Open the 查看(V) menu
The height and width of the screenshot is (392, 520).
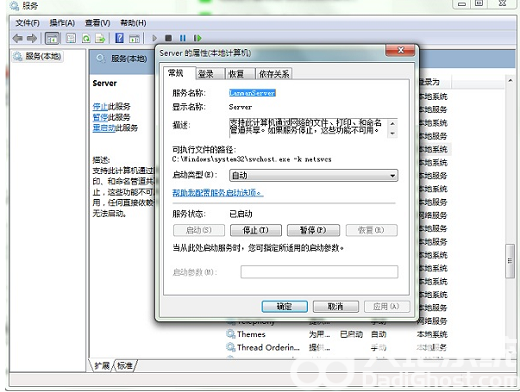(97, 23)
